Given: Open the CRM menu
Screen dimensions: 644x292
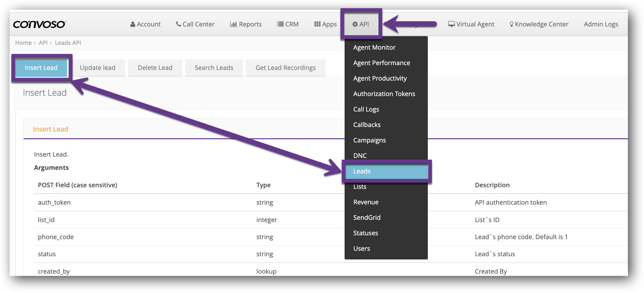Looking at the screenshot, I should 288,24.
